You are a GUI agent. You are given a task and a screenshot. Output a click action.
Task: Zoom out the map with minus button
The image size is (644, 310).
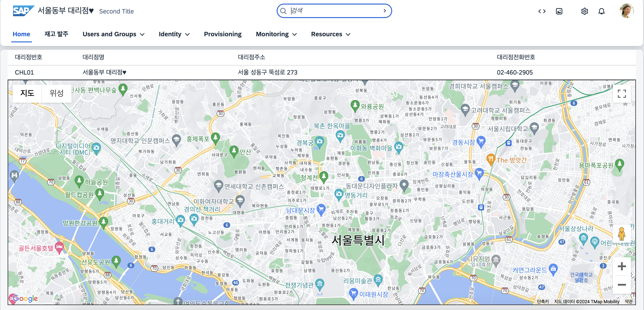[x=621, y=285]
